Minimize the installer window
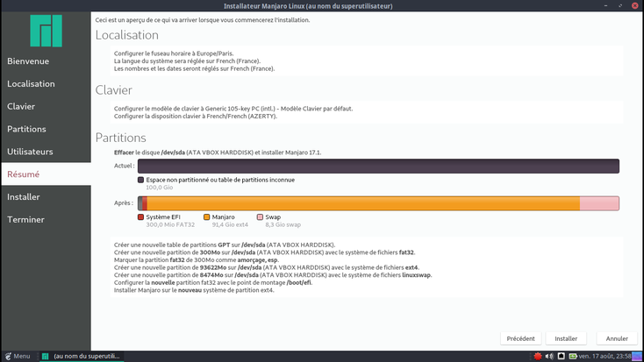Screen dimensions: 644x362 click(605, 6)
